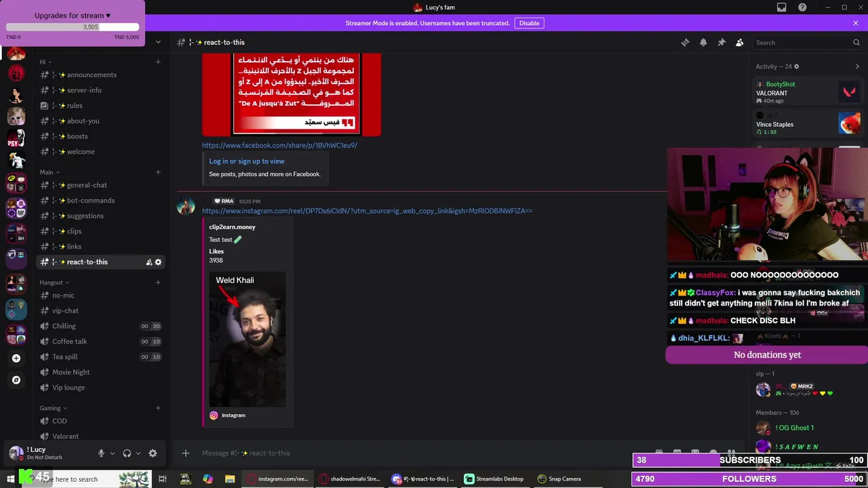Open Discord inbox icon in title bar
Image resolution: width=868 pixels, height=488 pixels.
782,7
